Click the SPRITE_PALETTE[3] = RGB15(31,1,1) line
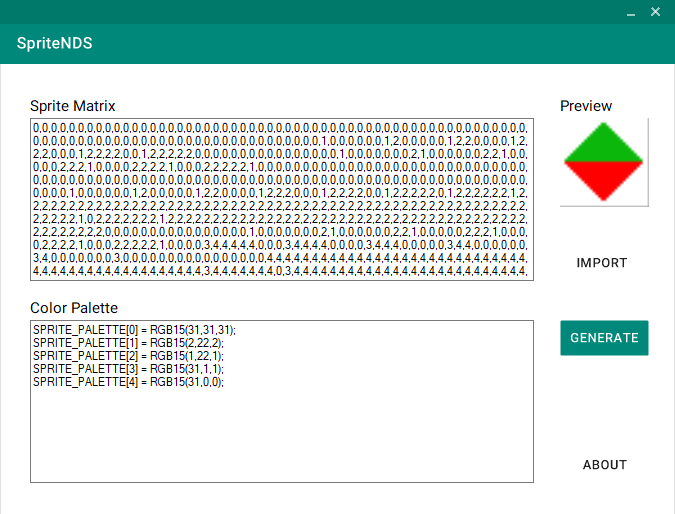675x514 pixels. click(128, 369)
